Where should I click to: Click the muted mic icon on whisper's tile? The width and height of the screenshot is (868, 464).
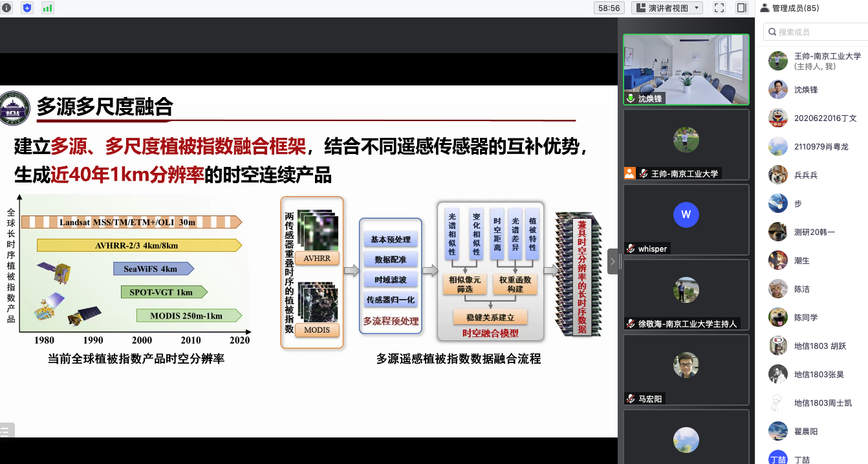(x=630, y=249)
